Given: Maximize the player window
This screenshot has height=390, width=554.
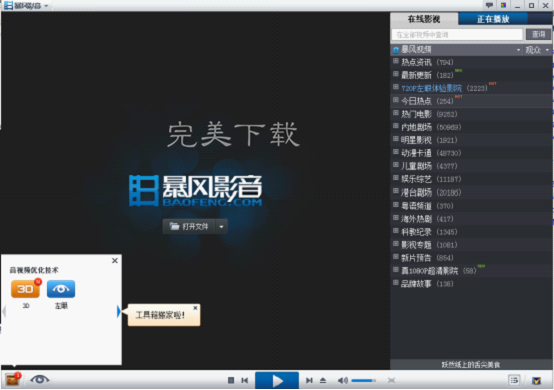Looking at the screenshot, I should pos(531,5).
